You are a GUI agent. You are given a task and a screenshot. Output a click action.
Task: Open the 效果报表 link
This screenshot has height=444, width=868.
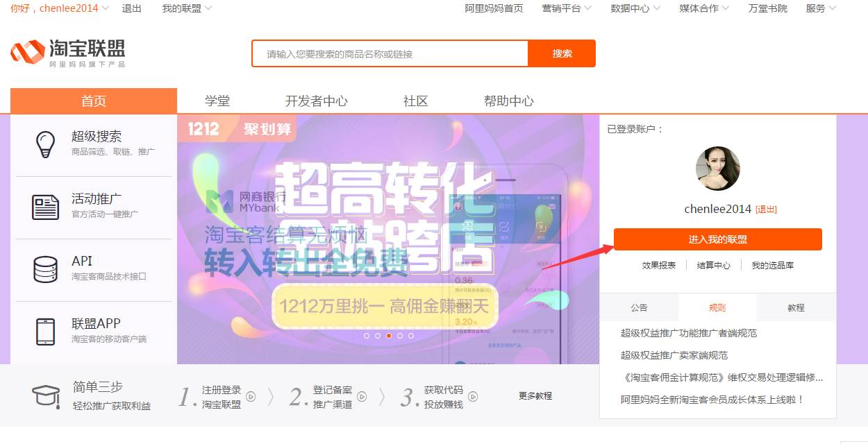tap(659, 265)
